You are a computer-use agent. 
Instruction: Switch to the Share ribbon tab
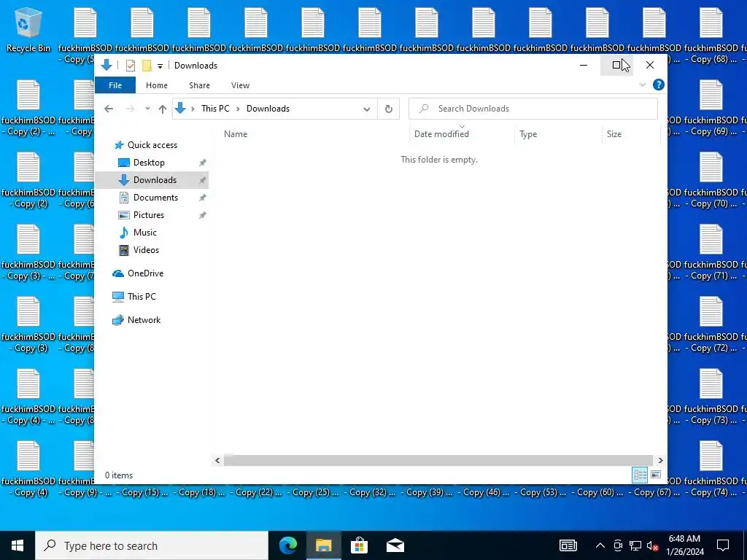(199, 85)
